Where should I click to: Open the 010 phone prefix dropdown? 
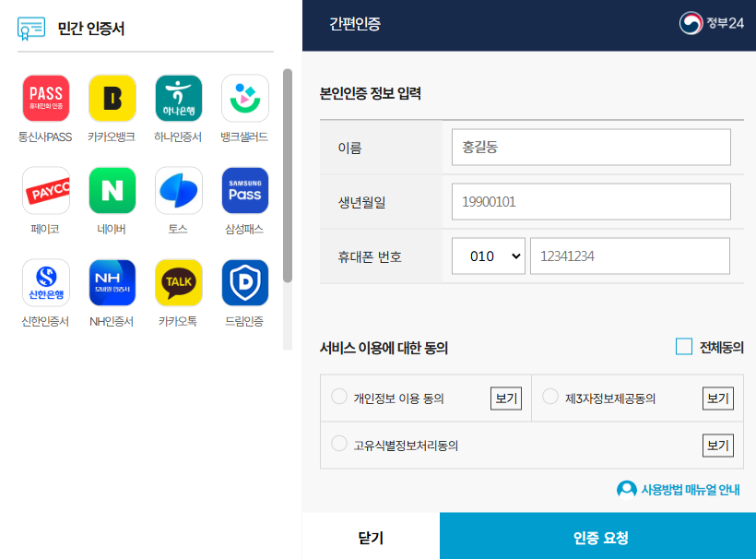pos(489,256)
